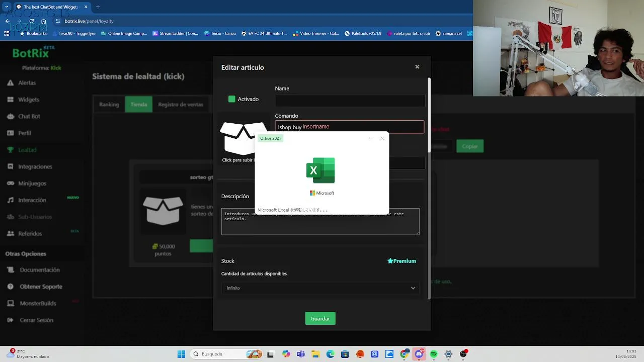Open the Bookmarks folder bookmark
Image resolution: width=644 pixels, height=362 pixels.
pyautogui.click(x=33, y=34)
